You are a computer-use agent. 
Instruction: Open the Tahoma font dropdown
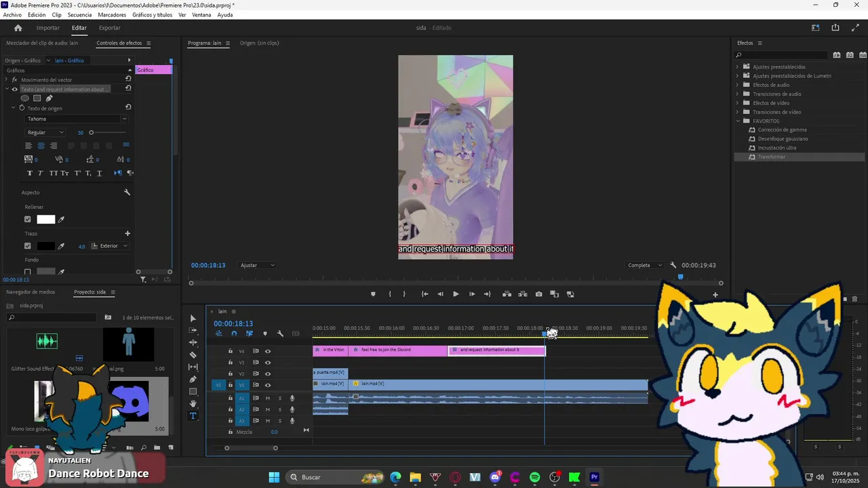pos(76,119)
